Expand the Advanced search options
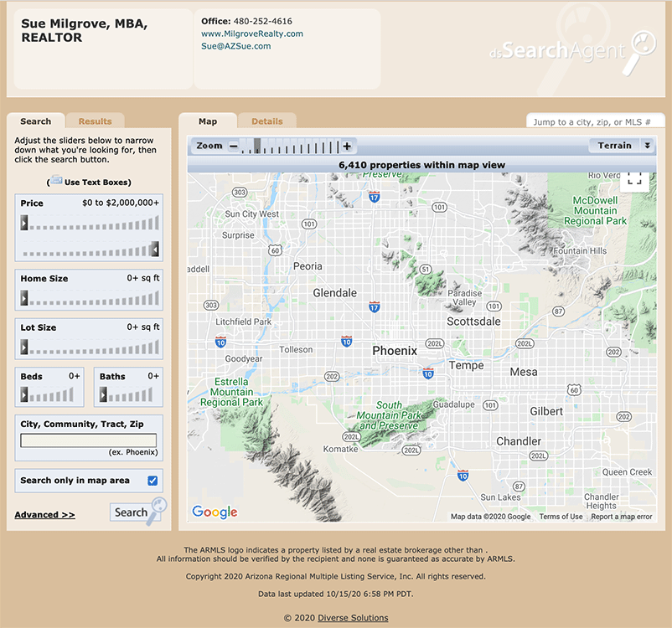 point(45,514)
